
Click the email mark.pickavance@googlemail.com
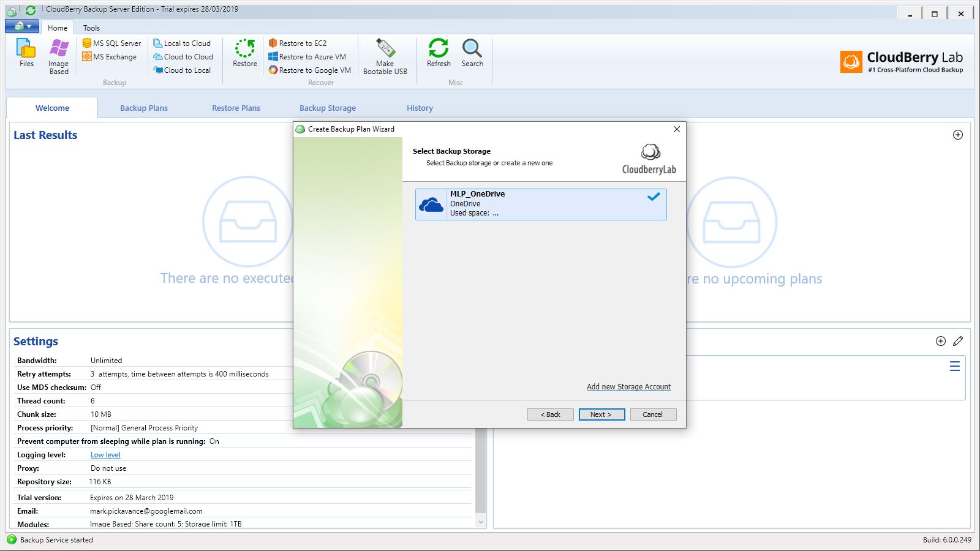click(x=146, y=511)
